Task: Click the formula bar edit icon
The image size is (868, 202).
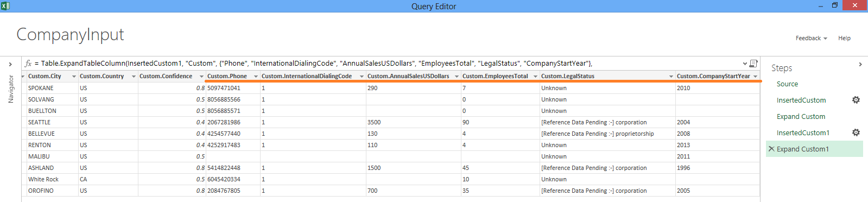Action: coord(753,64)
